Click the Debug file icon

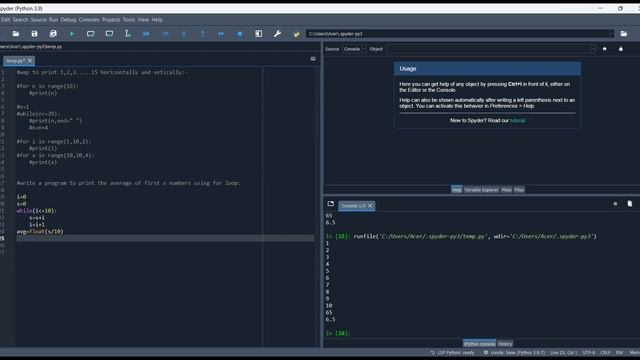(147, 34)
